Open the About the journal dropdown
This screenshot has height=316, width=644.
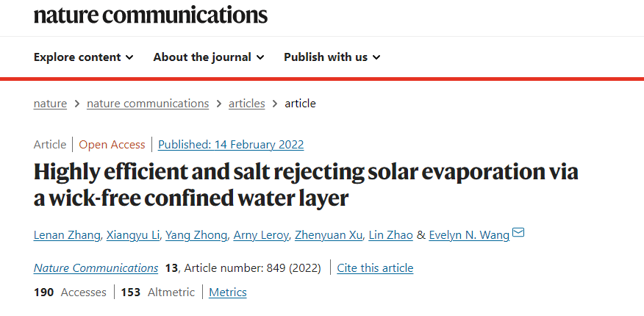[209, 57]
